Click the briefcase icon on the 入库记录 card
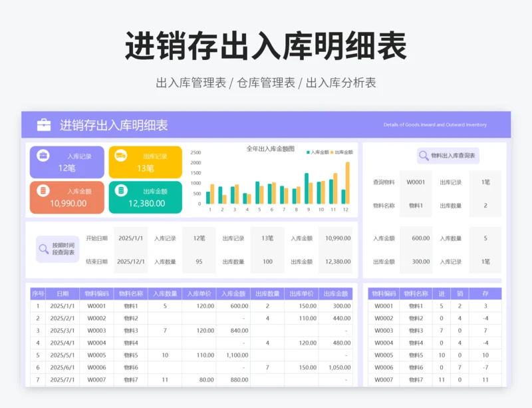The image size is (532, 408). point(43,156)
